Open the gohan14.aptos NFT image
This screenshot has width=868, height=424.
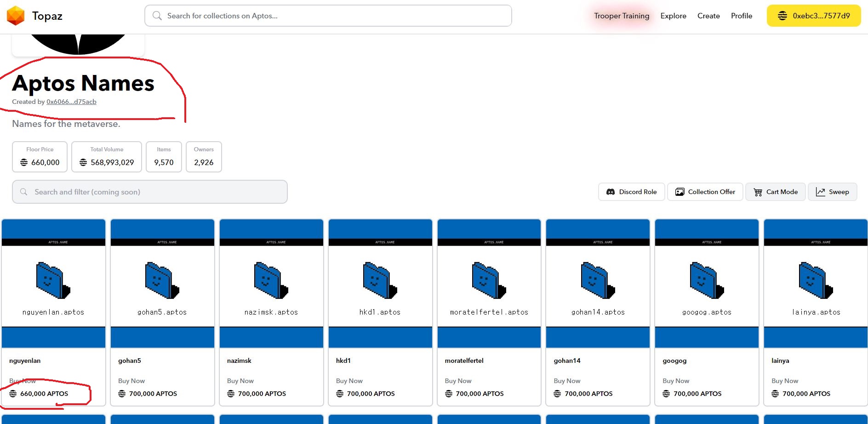pyautogui.click(x=598, y=284)
